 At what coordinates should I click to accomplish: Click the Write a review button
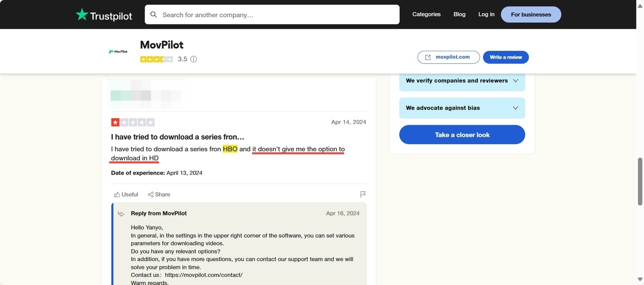pos(506,57)
